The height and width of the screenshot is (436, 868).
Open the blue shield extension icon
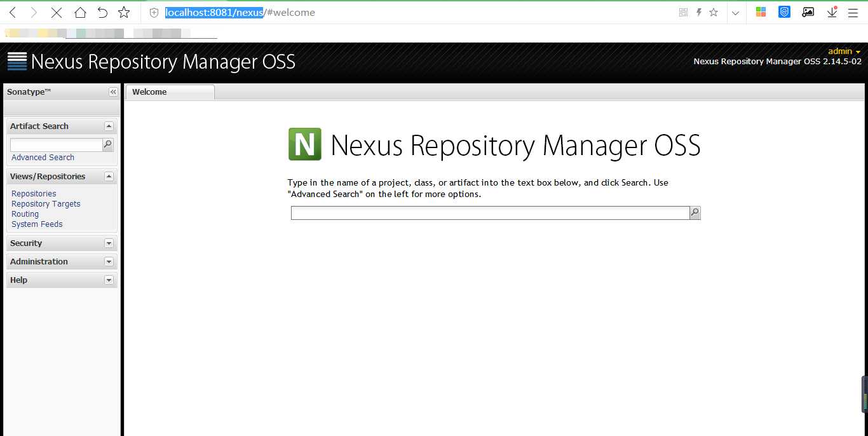point(784,12)
